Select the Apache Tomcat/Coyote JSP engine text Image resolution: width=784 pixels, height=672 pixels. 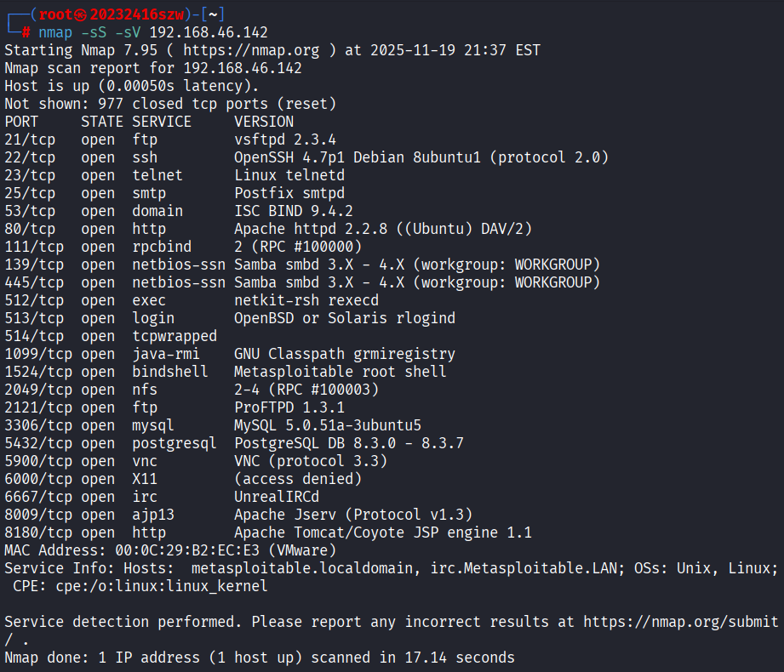click(383, 532)
